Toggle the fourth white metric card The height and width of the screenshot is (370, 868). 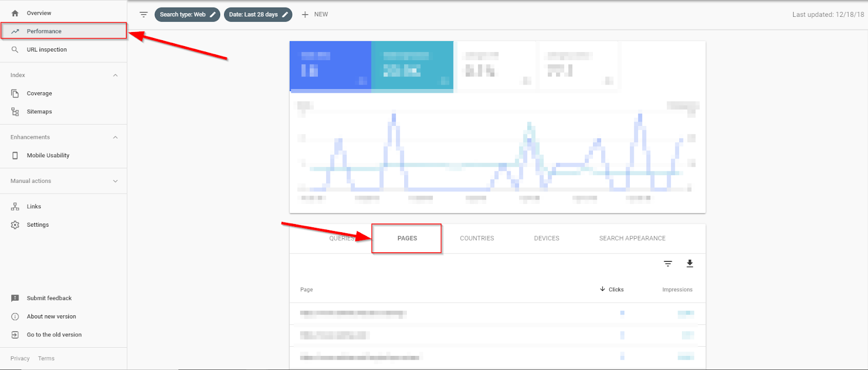579,65
